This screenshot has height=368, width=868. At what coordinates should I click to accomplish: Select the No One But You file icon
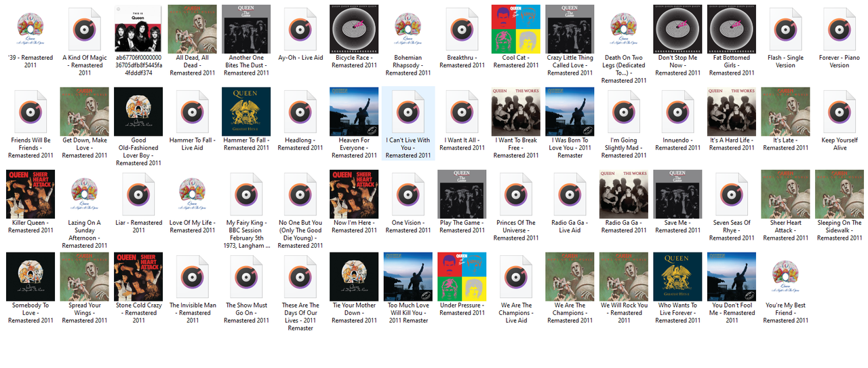[x=300, y=194]
